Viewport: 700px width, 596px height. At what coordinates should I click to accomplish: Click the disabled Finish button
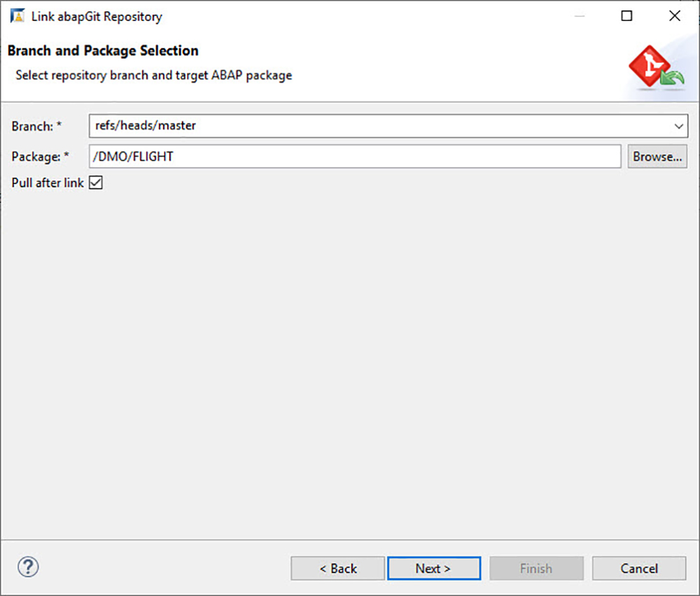tap(536, 568)
